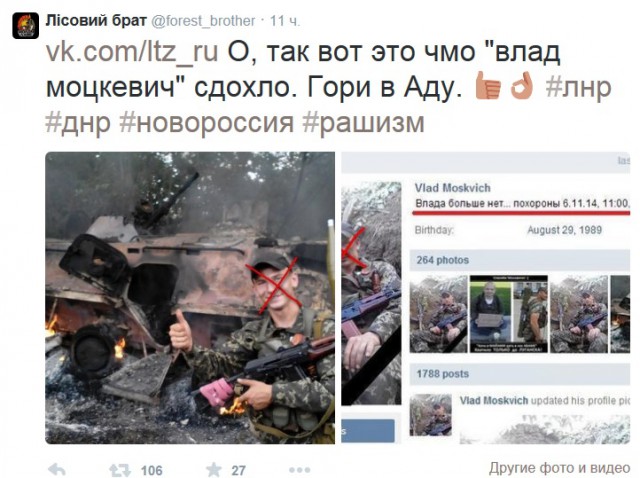
Task: Open the @forest_brother handle
Action: click(203, 21)
